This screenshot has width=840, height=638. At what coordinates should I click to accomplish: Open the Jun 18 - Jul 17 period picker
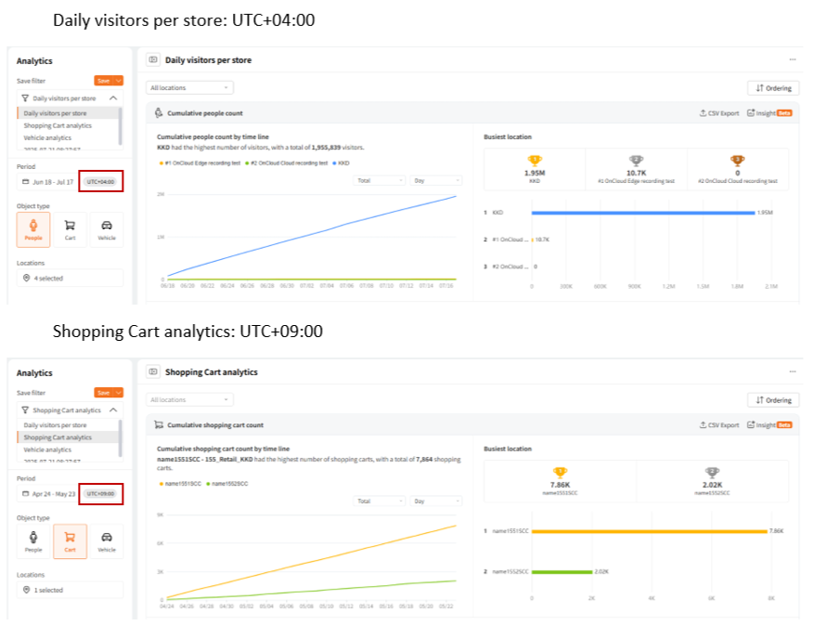click(46, 182)
